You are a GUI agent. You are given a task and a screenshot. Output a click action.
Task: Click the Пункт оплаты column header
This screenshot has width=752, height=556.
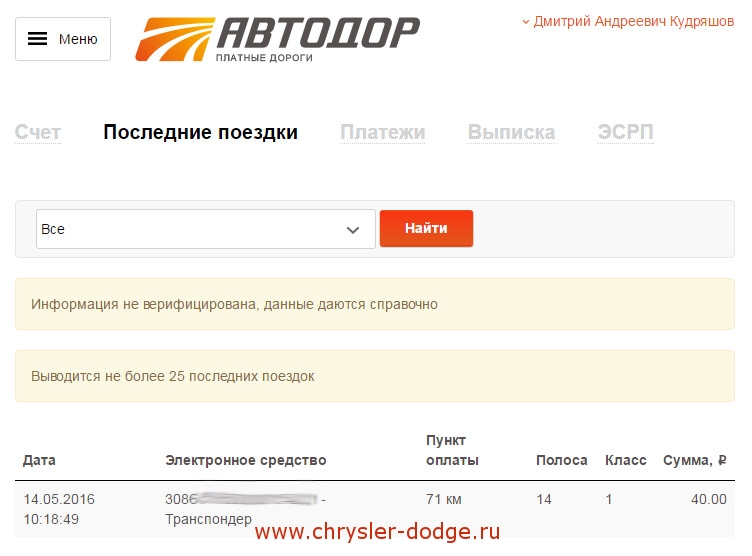(452, 450)
